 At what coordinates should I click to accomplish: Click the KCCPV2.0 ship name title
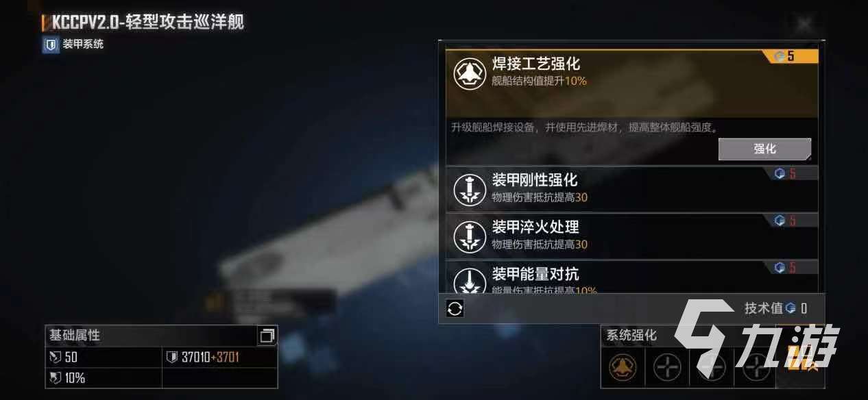pyautogui.click(x=147, y=22)
